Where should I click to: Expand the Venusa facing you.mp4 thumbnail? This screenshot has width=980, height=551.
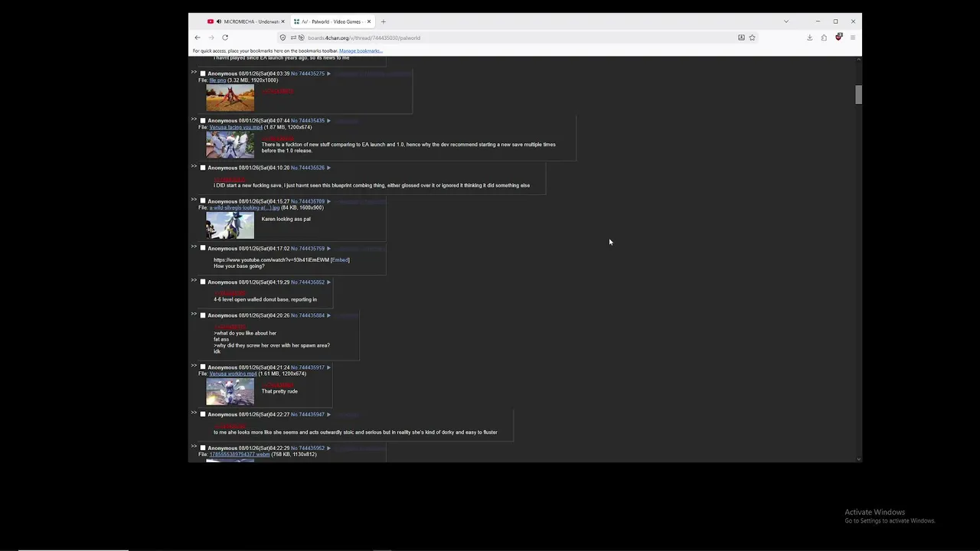230,145
